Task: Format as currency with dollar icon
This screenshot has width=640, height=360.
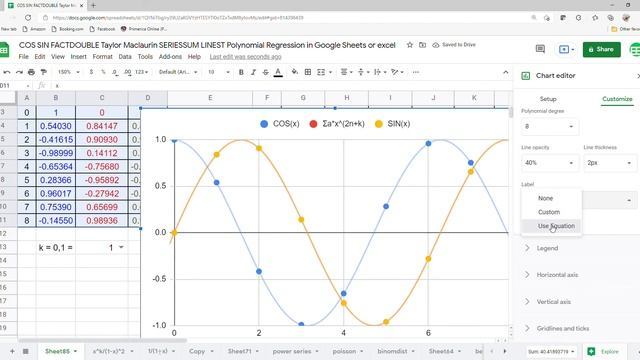Action: coord(91,72)
